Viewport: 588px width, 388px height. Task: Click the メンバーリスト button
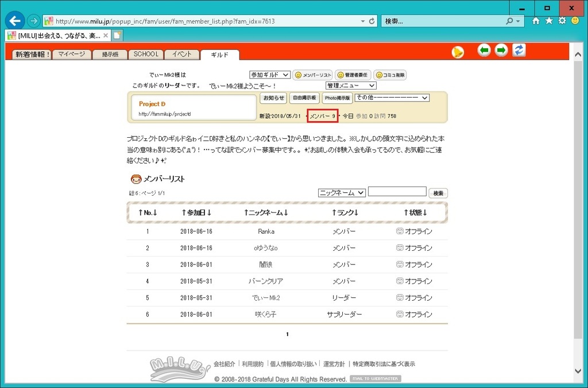[x=313, y=75]
